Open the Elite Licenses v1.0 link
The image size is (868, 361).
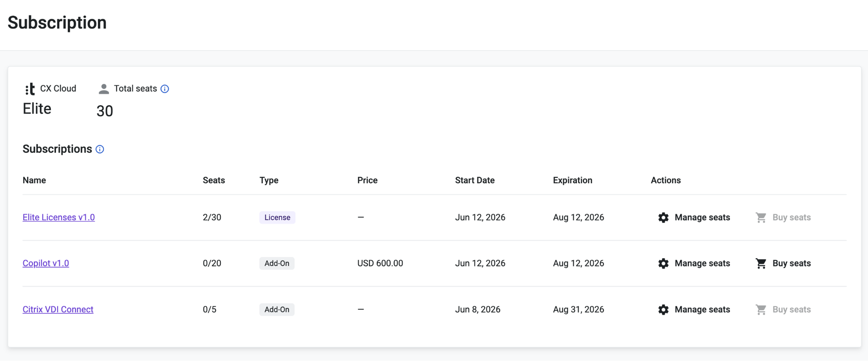coord(59,217)
